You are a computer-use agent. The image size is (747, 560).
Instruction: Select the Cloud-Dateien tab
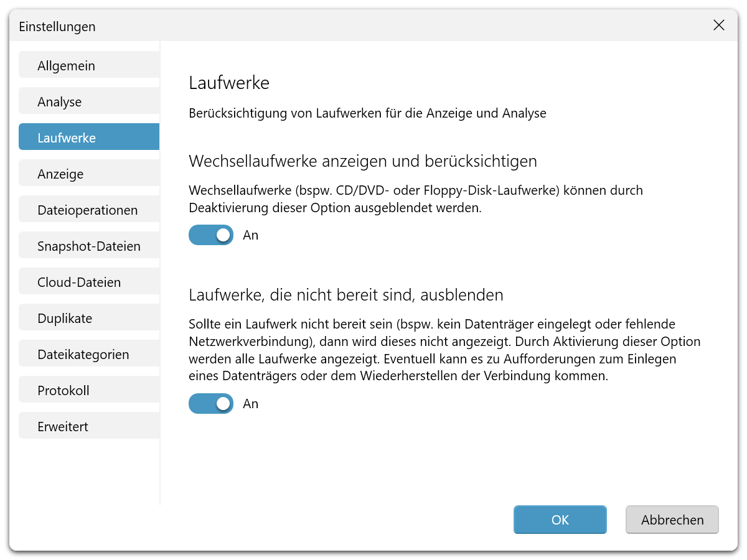pyautogui.click(x=89, y=282)
